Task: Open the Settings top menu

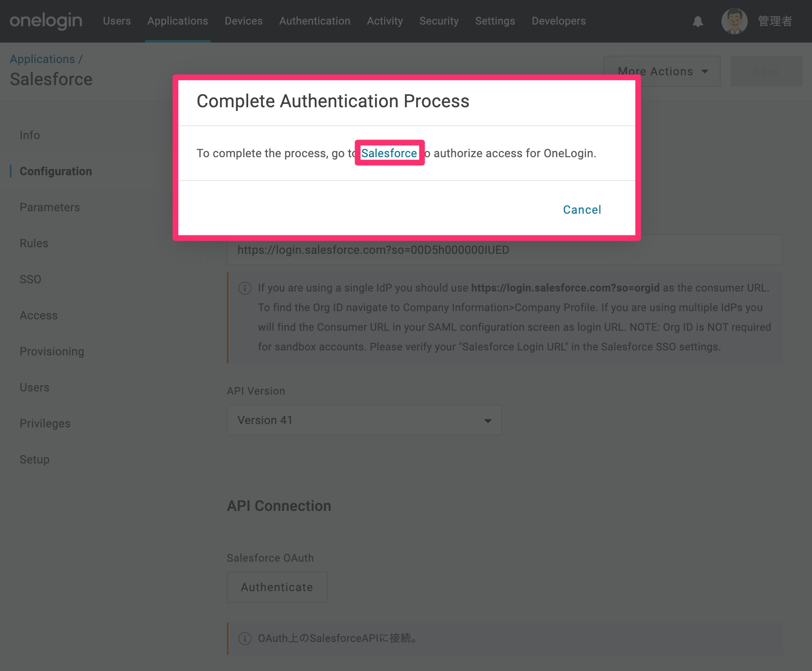Action: 495,21
